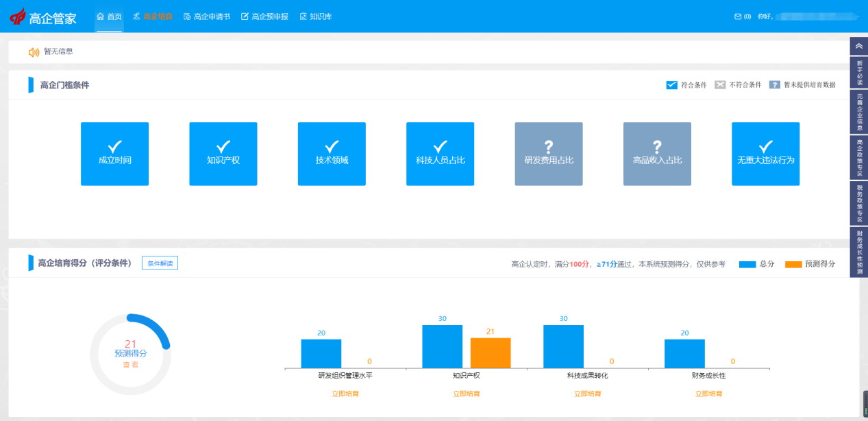Open the 知识库 menu item
The image size is (868, 421).
[x=316, y=16]
